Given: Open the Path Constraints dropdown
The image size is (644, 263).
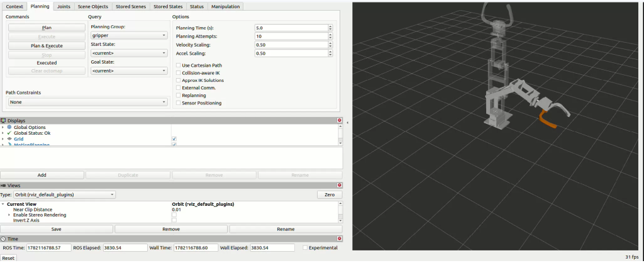Looking at the screenshot, I should [88, 102].
